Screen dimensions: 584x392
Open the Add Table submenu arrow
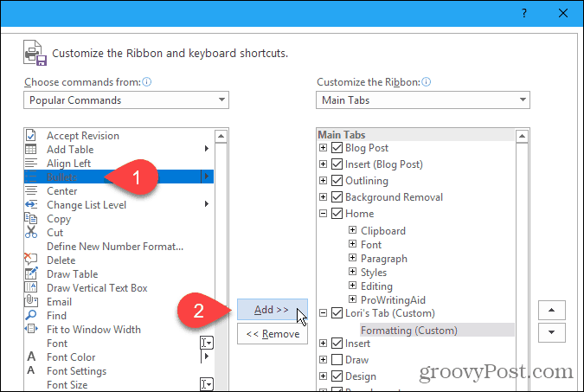click(206, 149)
